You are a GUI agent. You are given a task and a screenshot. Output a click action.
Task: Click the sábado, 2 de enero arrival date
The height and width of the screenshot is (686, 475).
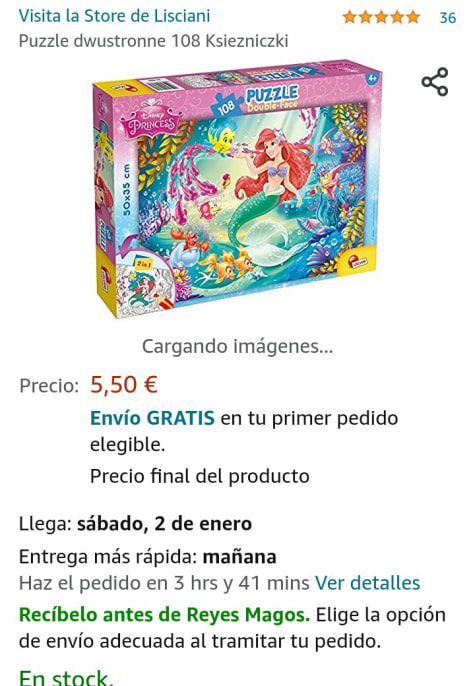164,524
